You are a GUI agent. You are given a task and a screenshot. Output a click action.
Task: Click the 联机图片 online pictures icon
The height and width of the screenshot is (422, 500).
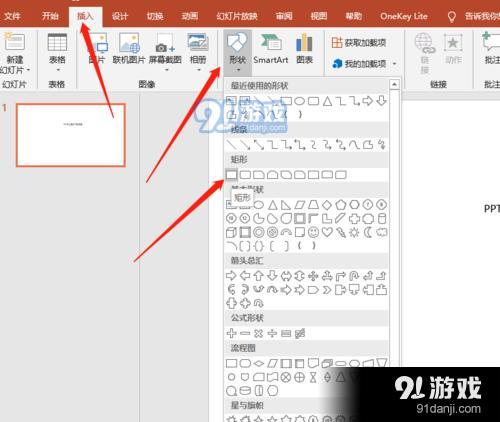click(x=129, y=49)
